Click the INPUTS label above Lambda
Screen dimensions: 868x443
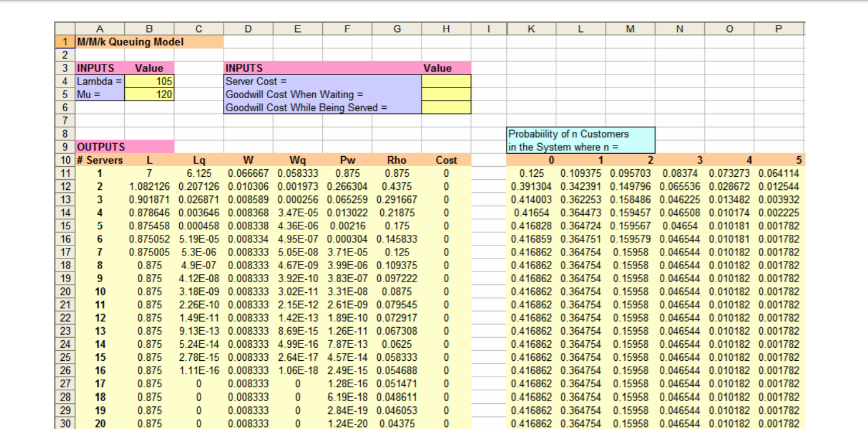coord(100,68)
